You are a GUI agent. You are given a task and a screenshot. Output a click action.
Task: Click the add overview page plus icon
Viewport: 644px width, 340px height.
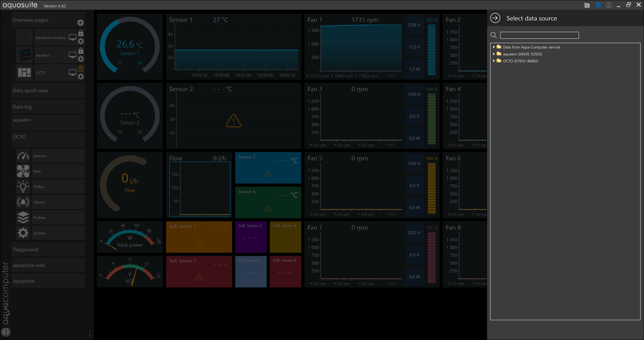click(x=80, y=23)
